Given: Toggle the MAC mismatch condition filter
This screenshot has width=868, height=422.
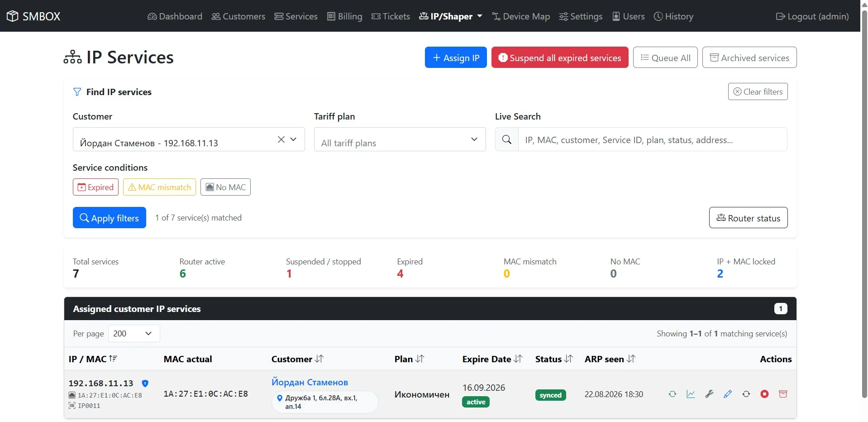Looking at the screenshot, I should pyautogui.click(x=159, y=187).
